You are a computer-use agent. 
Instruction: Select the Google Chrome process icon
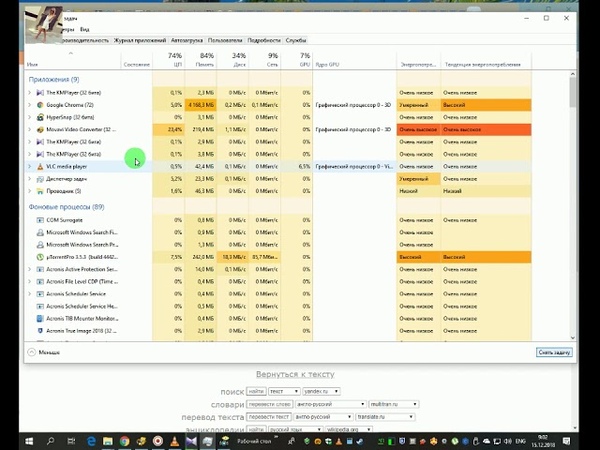[39, 104]
